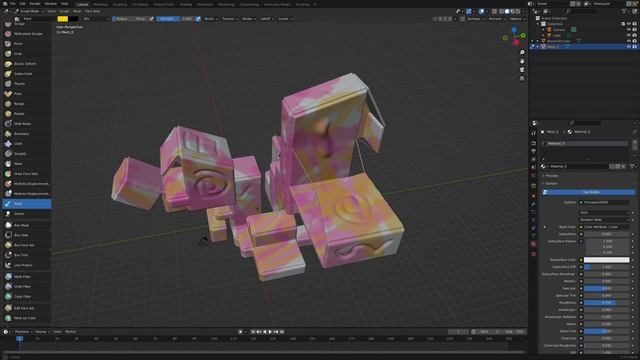Open the Falloff settings dropdown

[267, 19]
